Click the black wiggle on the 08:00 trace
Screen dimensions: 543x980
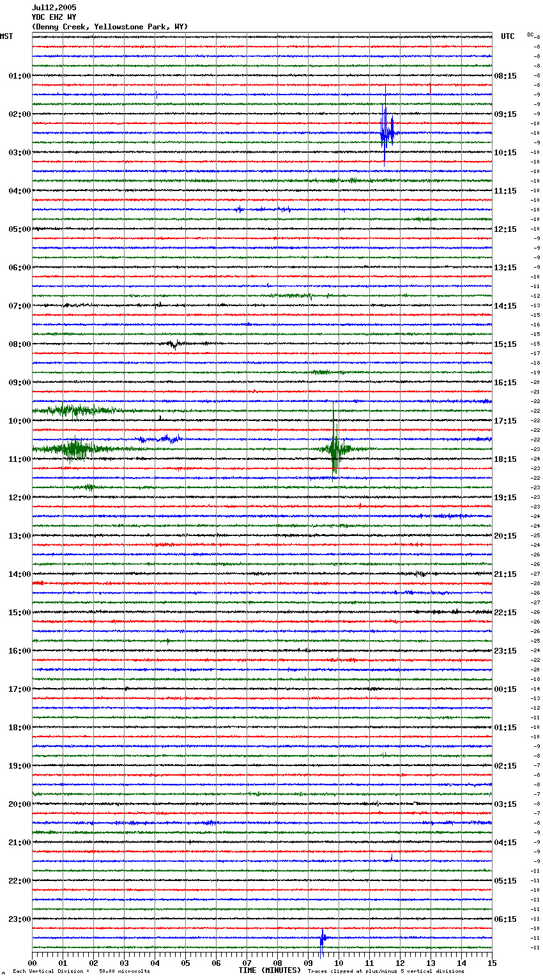173,344
